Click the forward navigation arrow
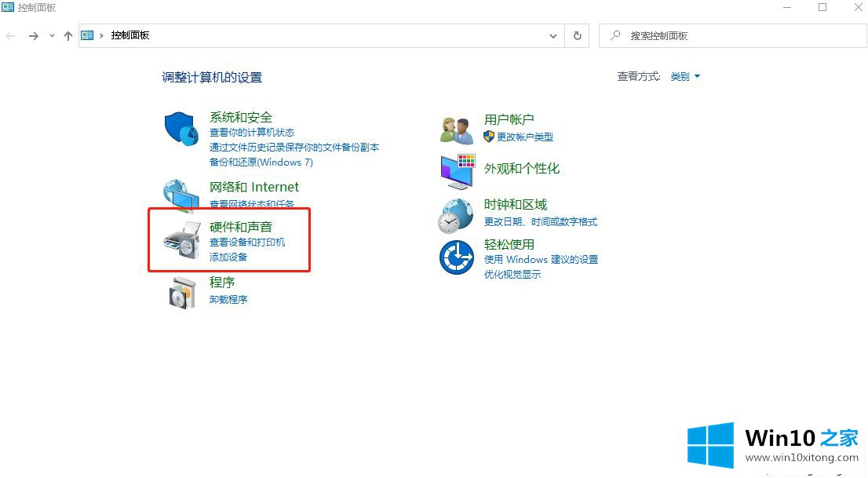The width and height of the screenshot is (868, 478). click(x=34, y=36)
